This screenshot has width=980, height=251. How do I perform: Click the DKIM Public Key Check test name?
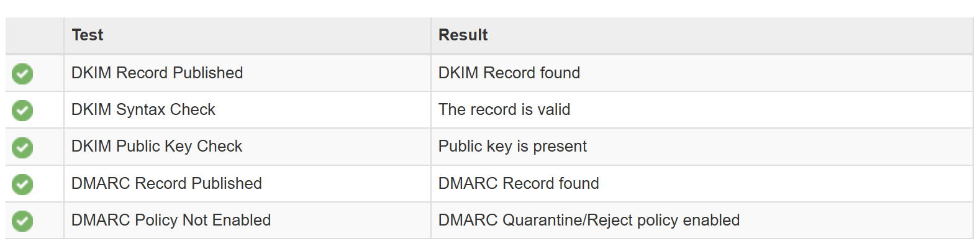[x=157, y=146]
